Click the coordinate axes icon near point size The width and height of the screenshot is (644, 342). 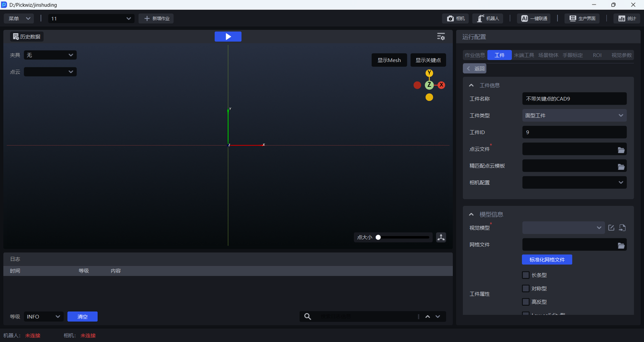[441, 237]
